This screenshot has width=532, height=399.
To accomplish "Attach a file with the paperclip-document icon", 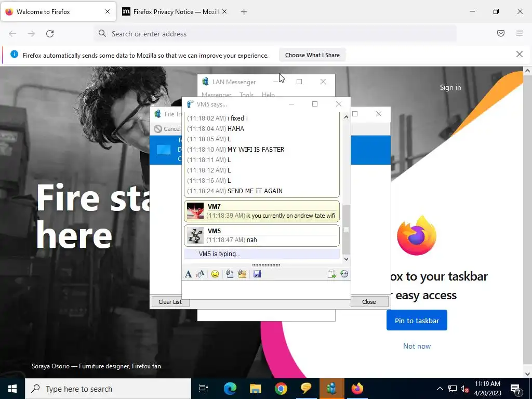I will tap(229, 274).
